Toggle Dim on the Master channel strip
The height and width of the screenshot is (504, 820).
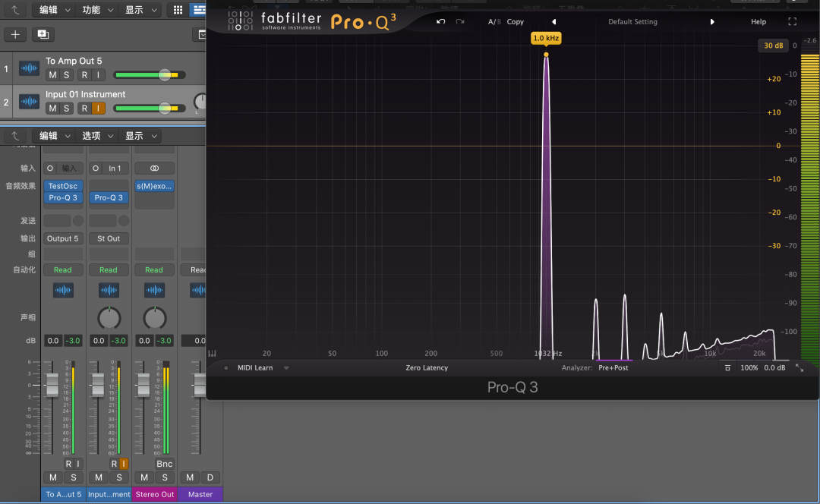[210, 477]
